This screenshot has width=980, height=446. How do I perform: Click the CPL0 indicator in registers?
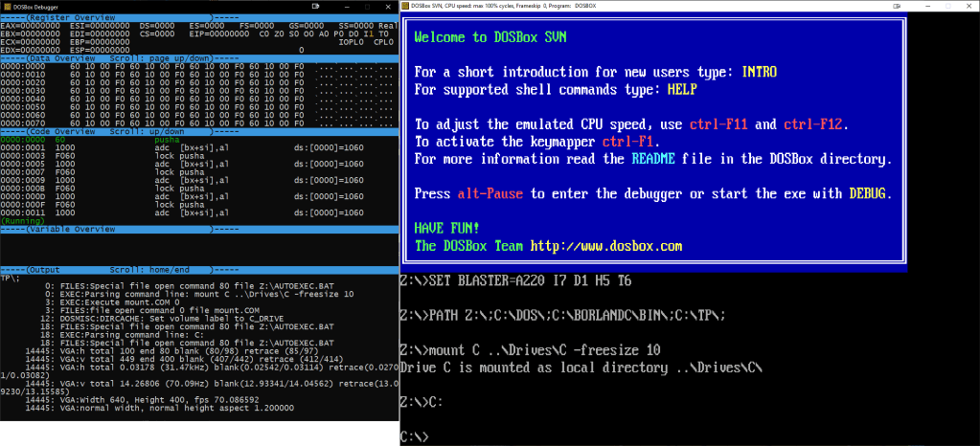click(384, 42)
